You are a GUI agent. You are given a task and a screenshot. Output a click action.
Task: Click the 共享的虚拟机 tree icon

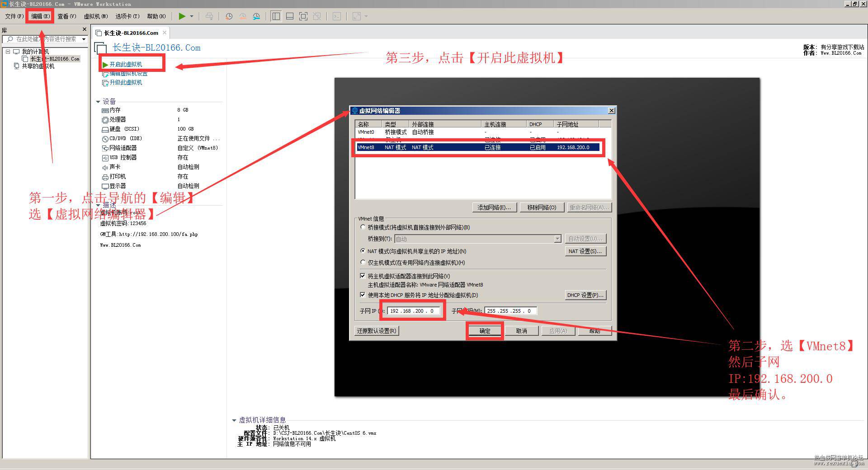tap(17, 66)
